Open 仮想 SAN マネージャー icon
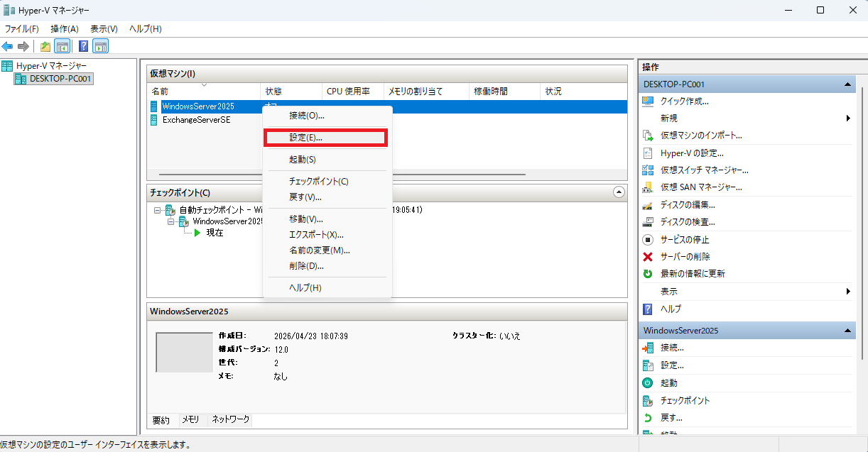The height and width of the screenshot is (452, 868). pyautogui.click(x=647, y=187)
